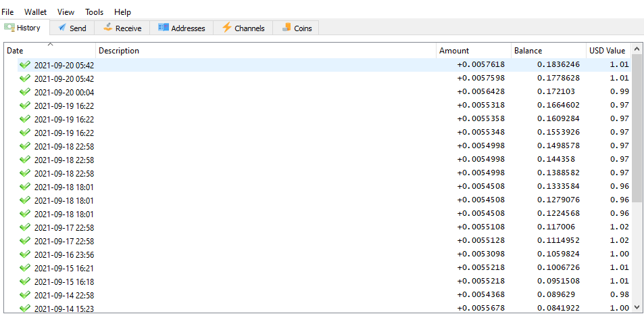The image size is (644, 316).
Task: Click confirmed checkmark icon of balance 0.144358 row
Action: [x=25, y=160]
